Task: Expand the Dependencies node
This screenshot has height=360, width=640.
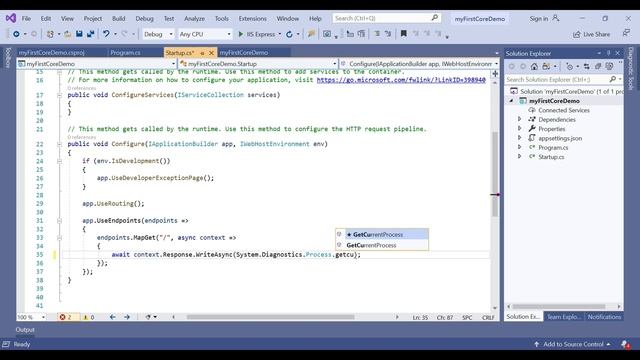Action: coord(520,119)
